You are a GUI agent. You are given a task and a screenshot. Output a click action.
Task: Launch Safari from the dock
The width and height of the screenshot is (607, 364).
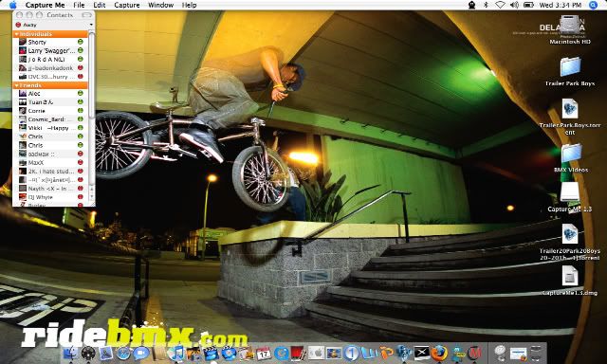click(123, 354)
